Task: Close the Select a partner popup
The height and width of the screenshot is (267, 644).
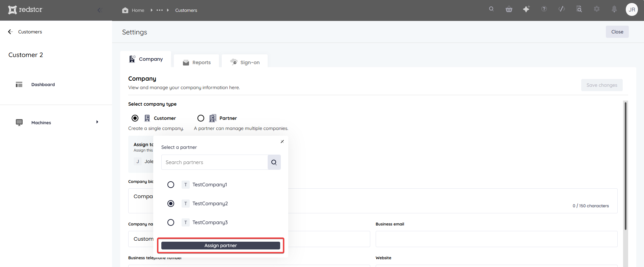Action: (282, 141)
